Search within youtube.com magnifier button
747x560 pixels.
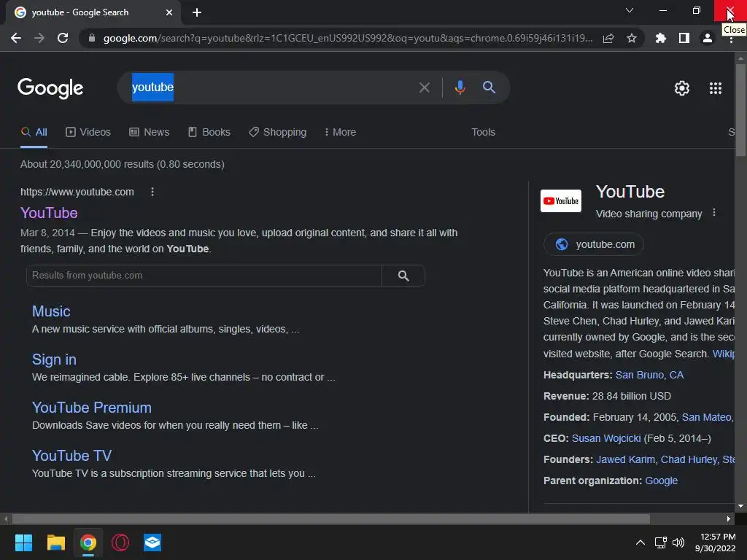tap(403, 276)
